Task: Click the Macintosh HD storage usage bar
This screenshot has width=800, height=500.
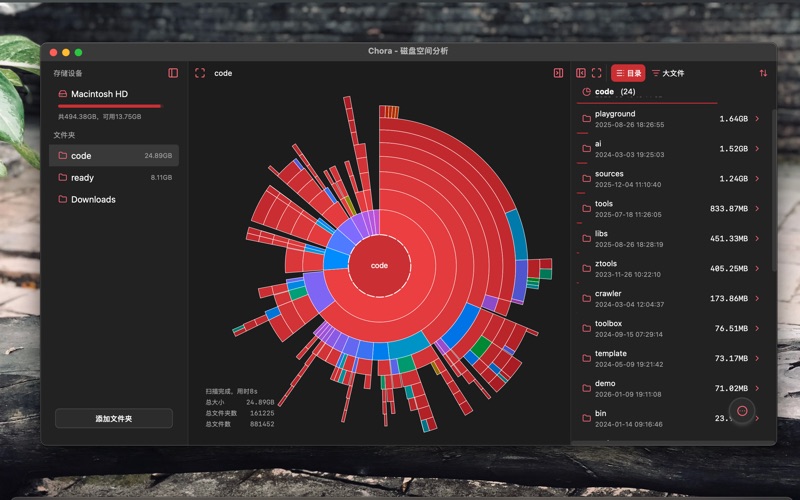Action: tap(109, 105)
